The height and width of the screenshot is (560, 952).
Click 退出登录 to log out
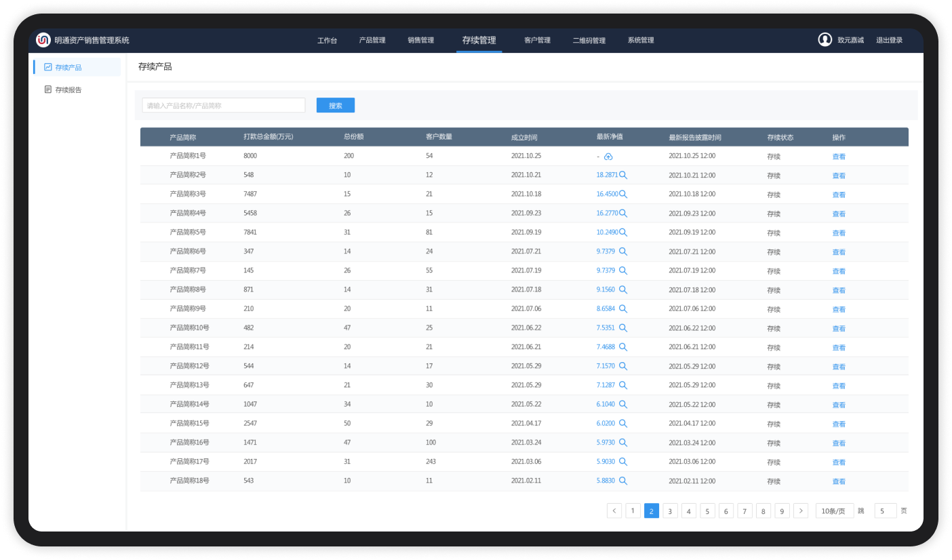pyautogui.click(x=889, y=41)
